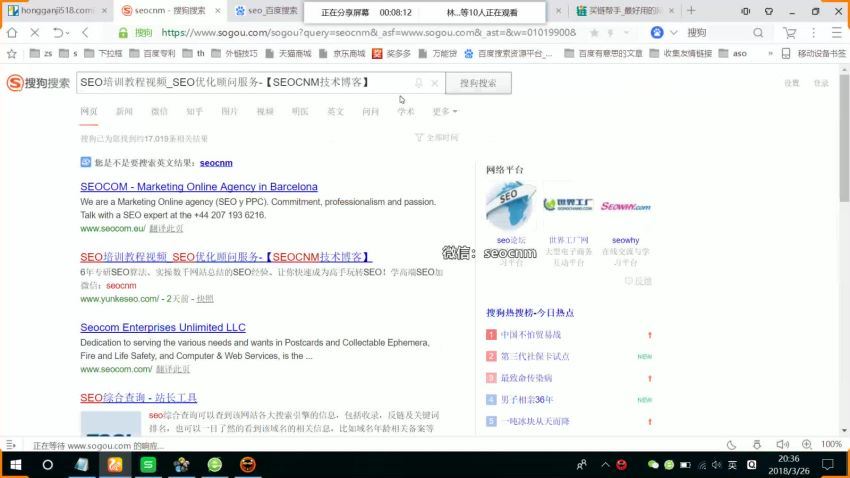
Task: Click the seowhy platform thumbnail
Action: (625, 206)
